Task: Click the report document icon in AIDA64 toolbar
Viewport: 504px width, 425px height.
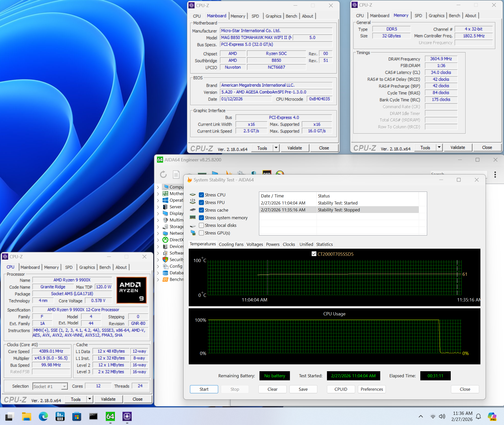Action: (176, 174)
